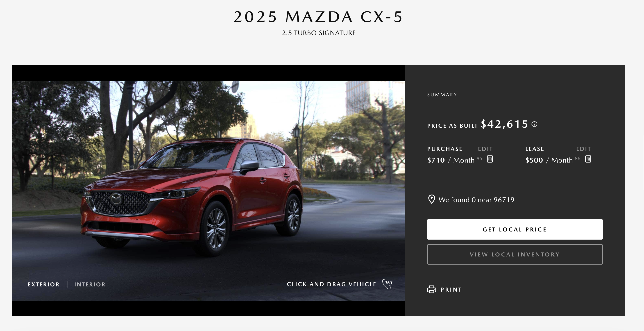Viewport: 644px width, 331px height.
Task: Click the "We found 0 near 96719" text
Action: 476,200
